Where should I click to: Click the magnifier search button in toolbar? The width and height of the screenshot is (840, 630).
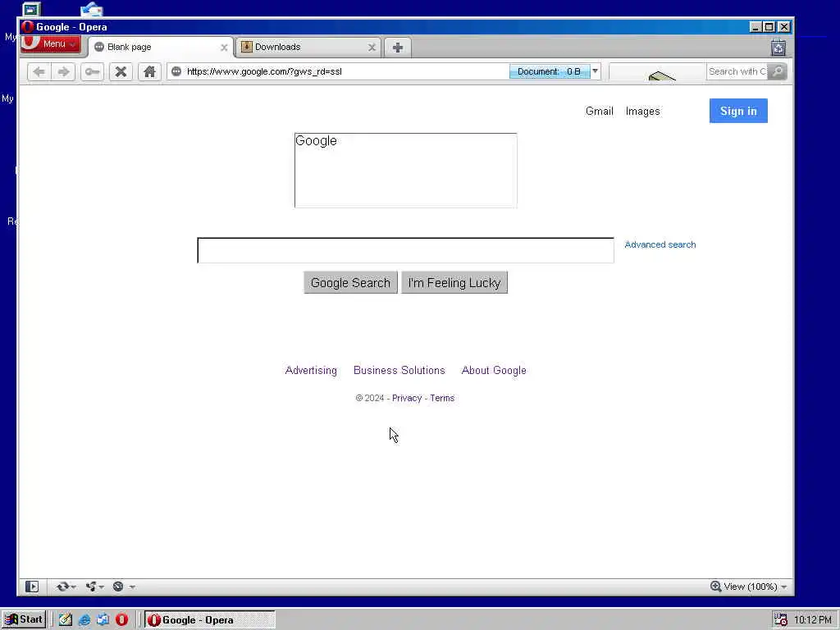tap(778, 71)
